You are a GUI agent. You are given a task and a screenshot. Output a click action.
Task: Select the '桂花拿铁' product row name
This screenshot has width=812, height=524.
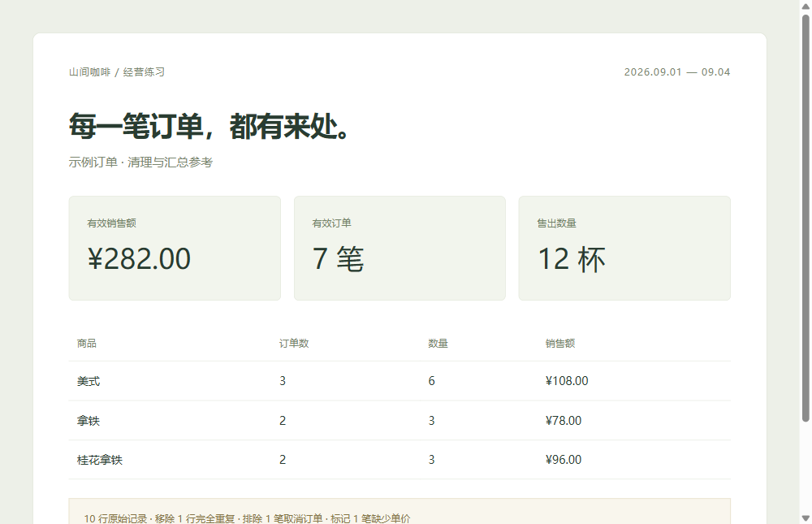pyautogui.click(x=99, y=460)
